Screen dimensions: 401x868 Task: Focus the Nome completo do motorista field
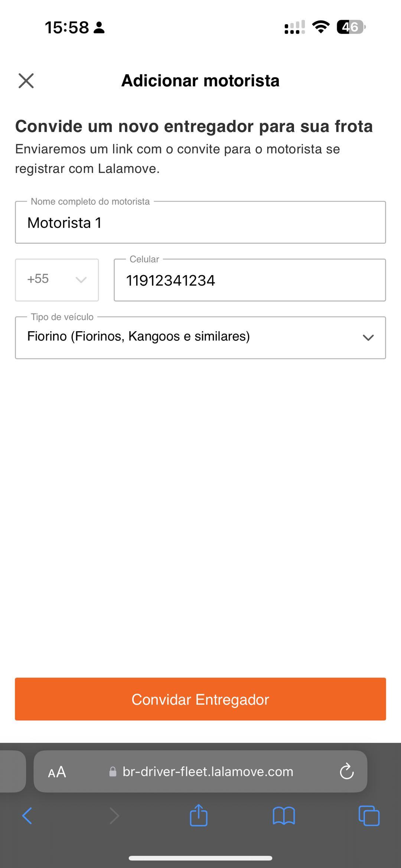pos(200,223)
